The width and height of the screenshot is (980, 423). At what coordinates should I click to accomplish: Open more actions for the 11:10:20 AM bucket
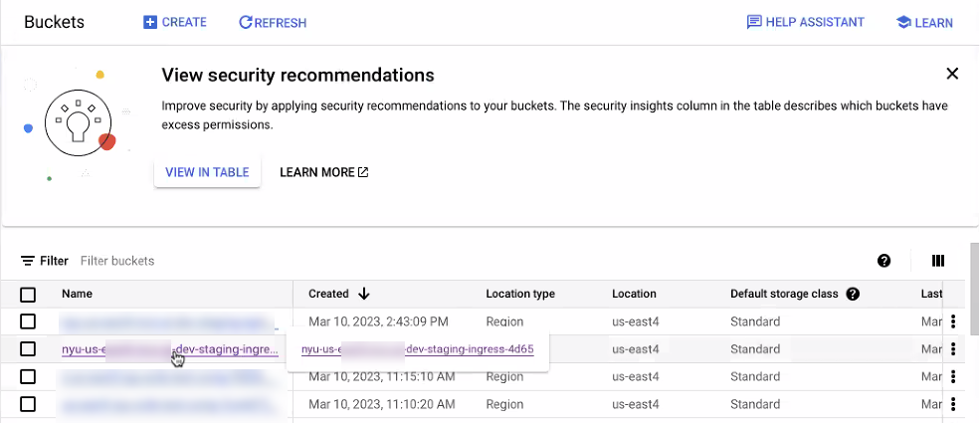click(x=953, y=404)
